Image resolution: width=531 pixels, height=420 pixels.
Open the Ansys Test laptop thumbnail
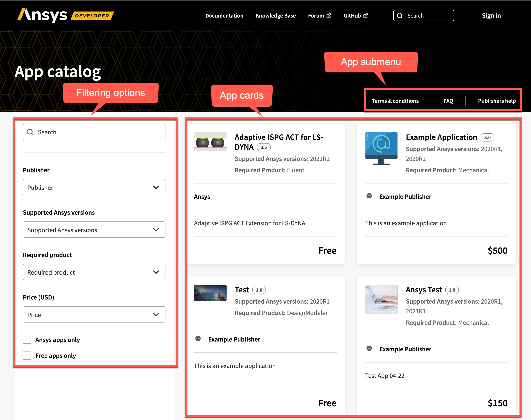[381, 299]
